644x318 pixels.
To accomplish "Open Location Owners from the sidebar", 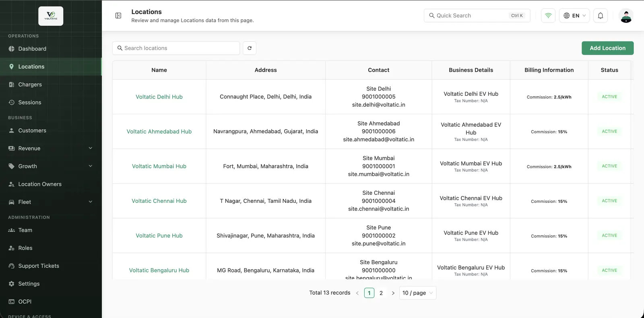I will click(x=51, y=184).
